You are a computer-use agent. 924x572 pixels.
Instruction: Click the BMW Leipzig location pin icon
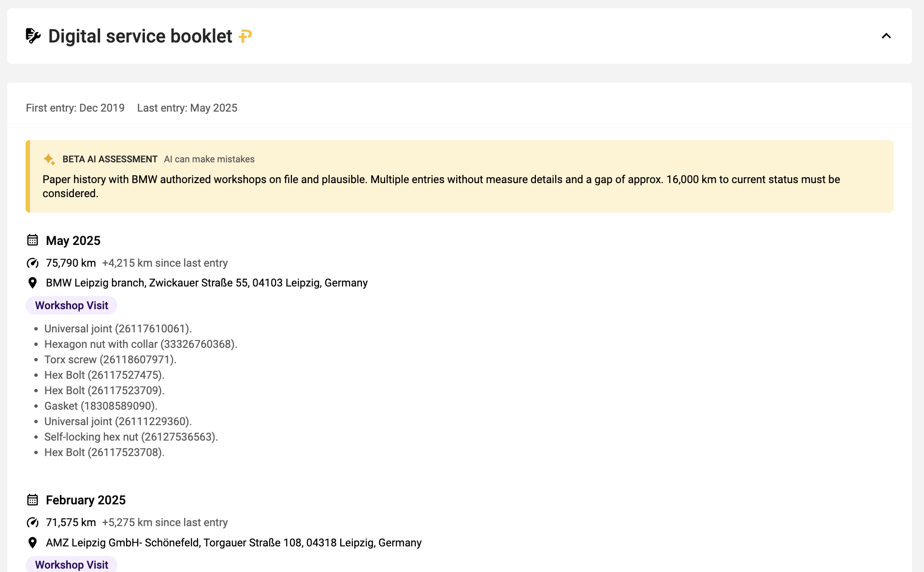click(x=32, y=283)
